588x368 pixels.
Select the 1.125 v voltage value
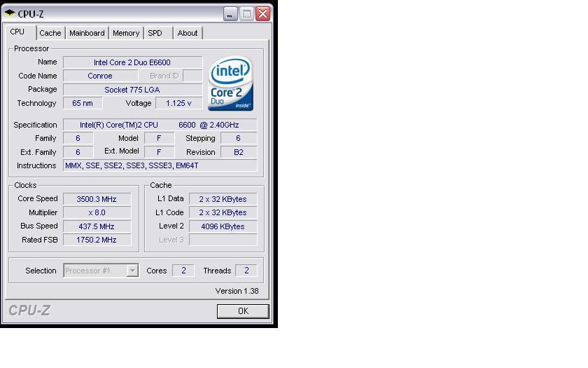tap(179, 103)
